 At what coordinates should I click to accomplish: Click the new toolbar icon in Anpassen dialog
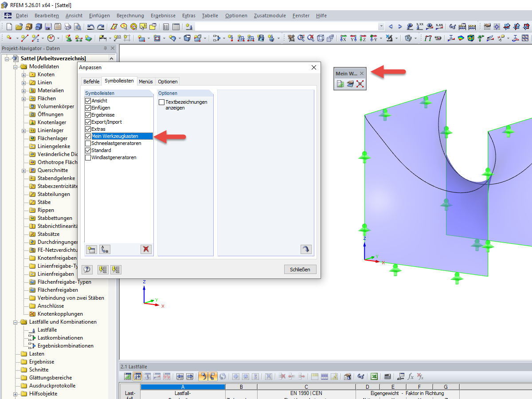91,249
